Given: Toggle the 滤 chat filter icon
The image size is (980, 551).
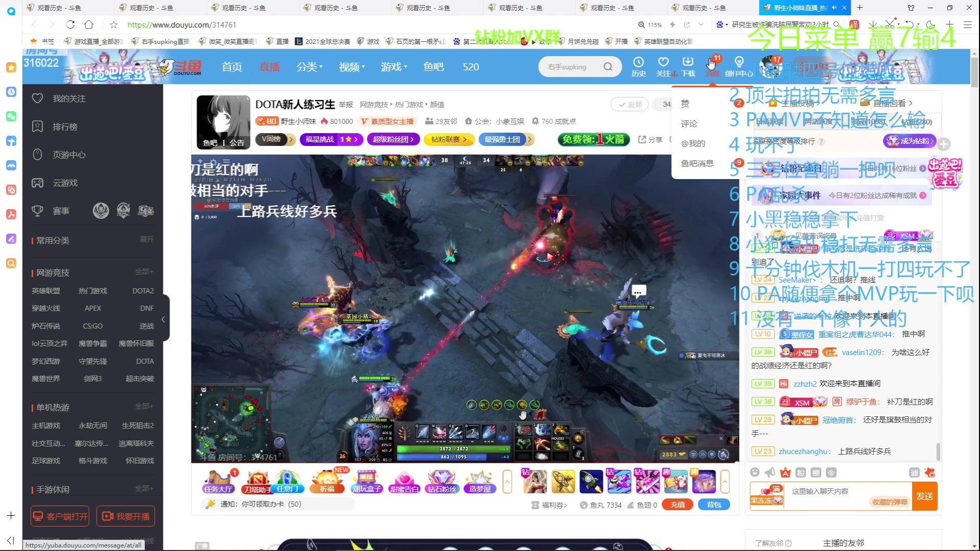Looking at the screenshot, I should click(x=914, y=472).
